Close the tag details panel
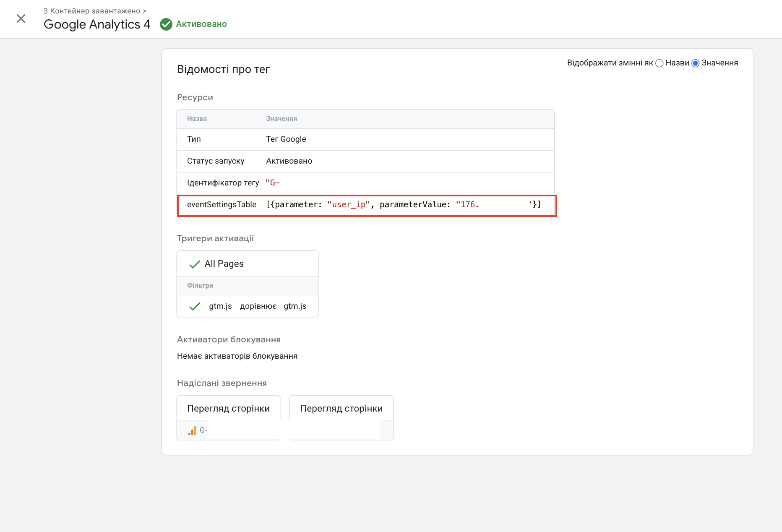The width and height of the screenshot is (782, 532). pos(21,18)
